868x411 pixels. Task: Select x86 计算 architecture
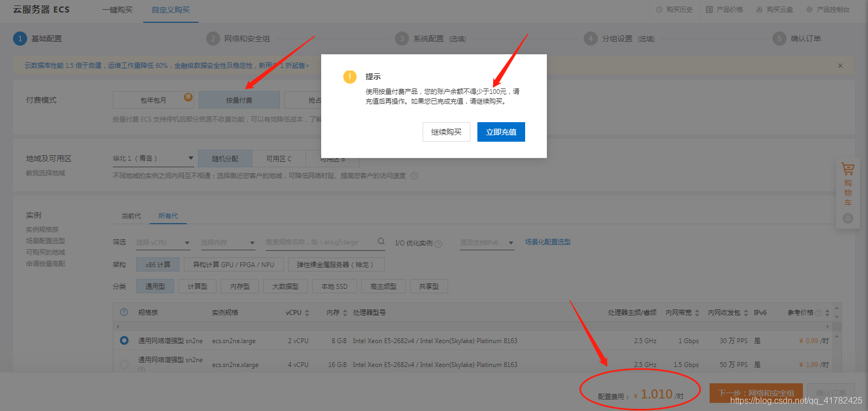158,265
